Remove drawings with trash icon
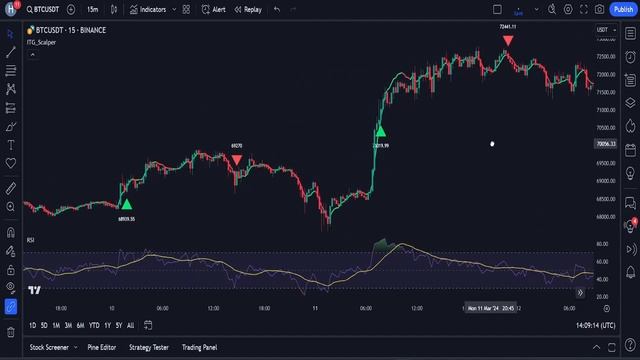640x360 pixels. pos(11,332)
